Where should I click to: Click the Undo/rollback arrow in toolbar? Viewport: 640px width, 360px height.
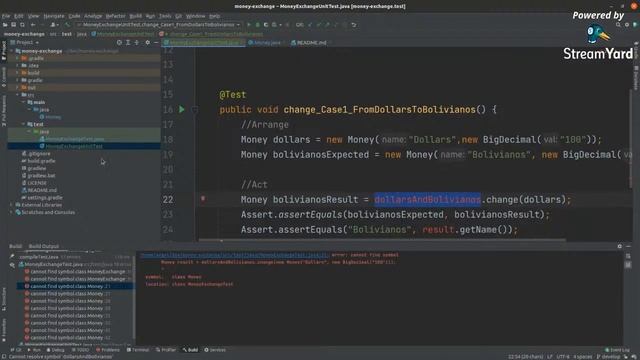point(353,25)
